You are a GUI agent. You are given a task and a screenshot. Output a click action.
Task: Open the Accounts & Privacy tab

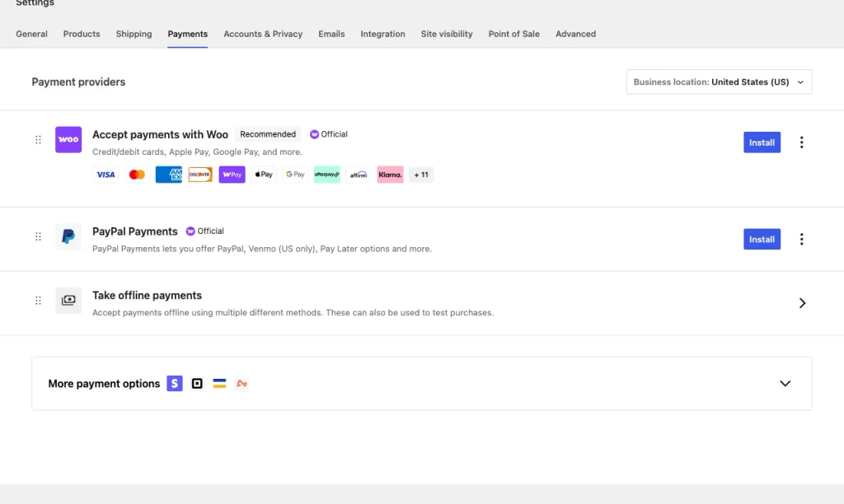point(263,34)
